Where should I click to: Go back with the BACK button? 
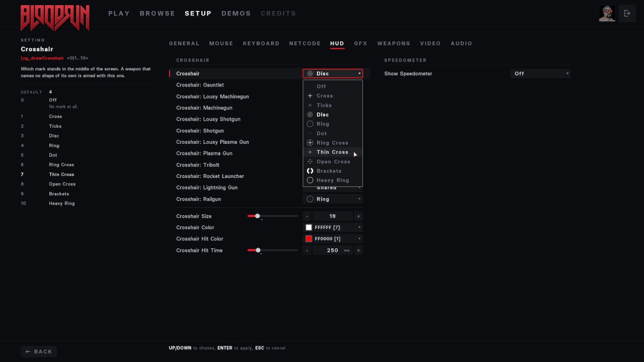pyautogui.click(x=39, y=351)
